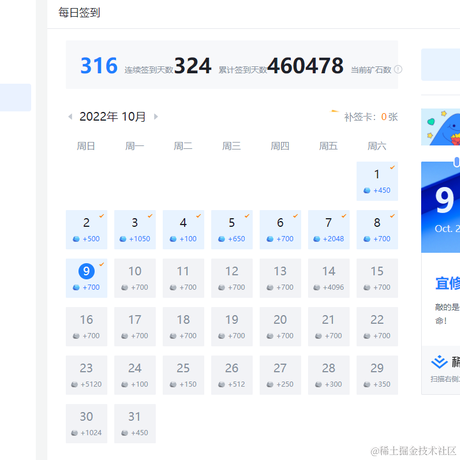Screen dimensions: 460x460
Task: Select day 14 with +4096 reward
Action: [x=329, y=278]
